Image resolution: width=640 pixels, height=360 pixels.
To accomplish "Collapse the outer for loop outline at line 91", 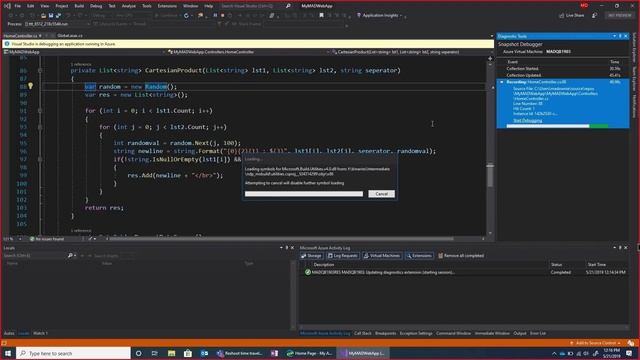I will [40, 111].
